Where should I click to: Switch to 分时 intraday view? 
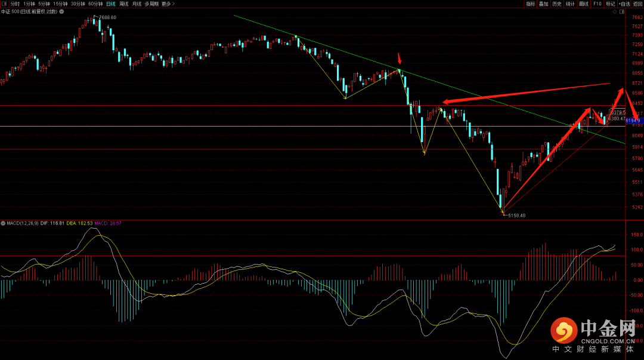coord(15,4)
